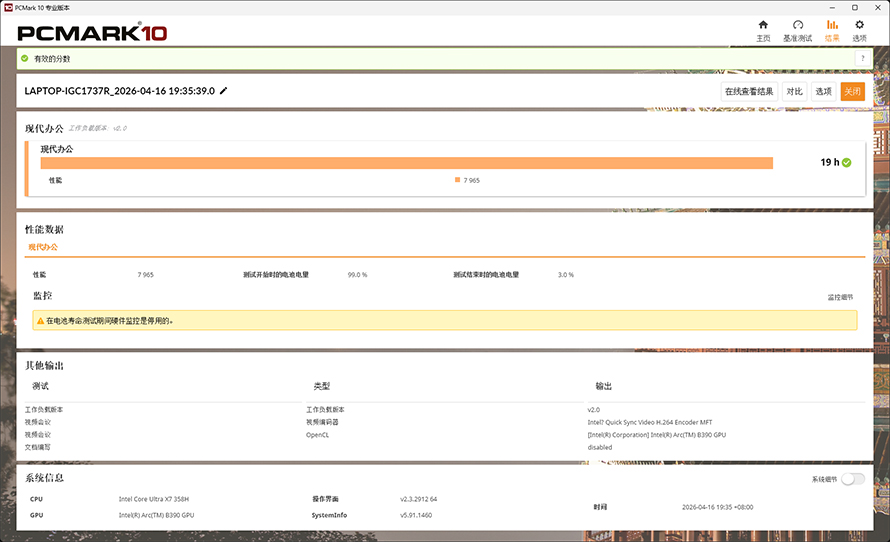This screenshot has height=542, width=890.
Task: Click the 有效的分数 banner text
Action: click(52, 58)
